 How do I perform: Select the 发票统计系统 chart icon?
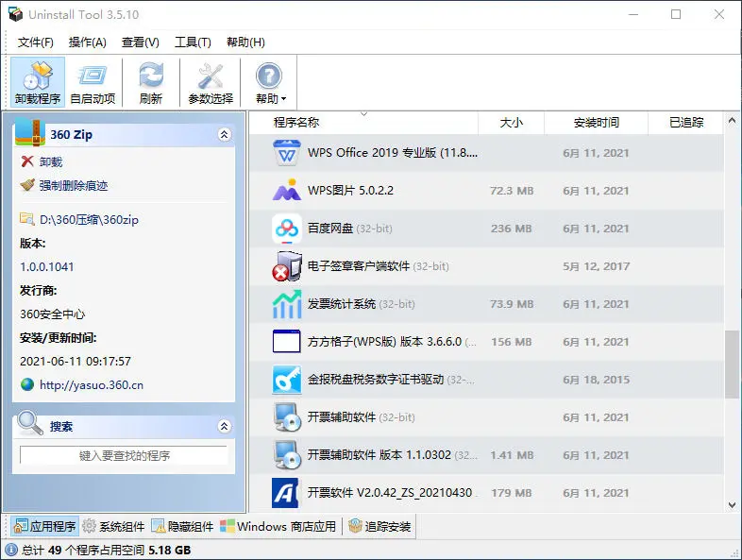click(287, 304)
